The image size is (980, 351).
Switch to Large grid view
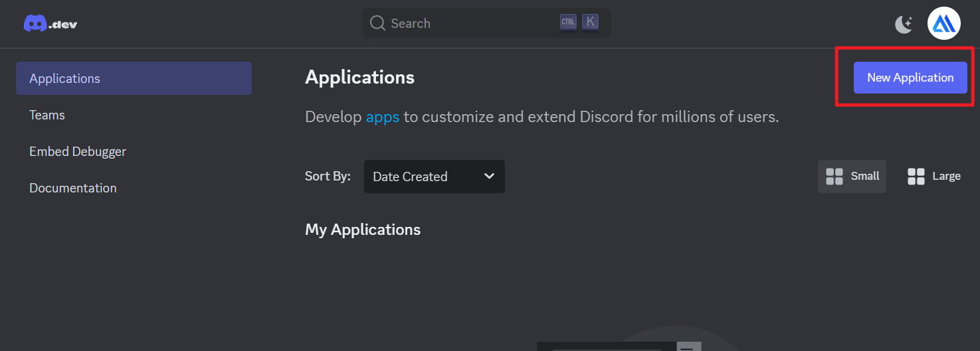933,176
